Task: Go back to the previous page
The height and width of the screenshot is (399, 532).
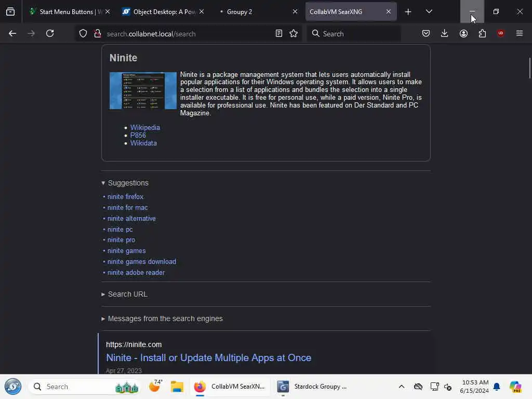Action: (x=12, y=34)
